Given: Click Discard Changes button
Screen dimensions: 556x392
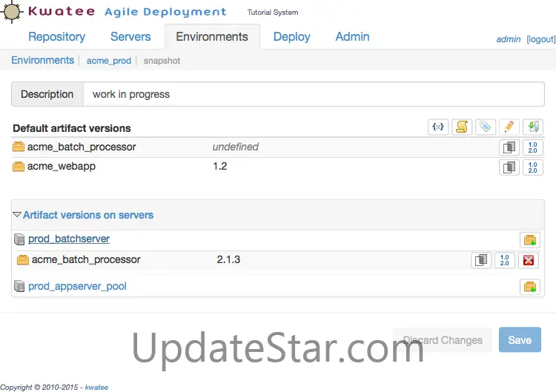Looking at the screenshot, I should (443, 340).
